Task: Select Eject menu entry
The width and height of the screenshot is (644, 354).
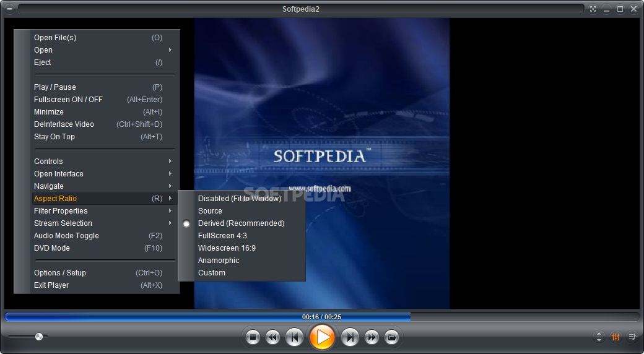Action: [x=105, y=63]
